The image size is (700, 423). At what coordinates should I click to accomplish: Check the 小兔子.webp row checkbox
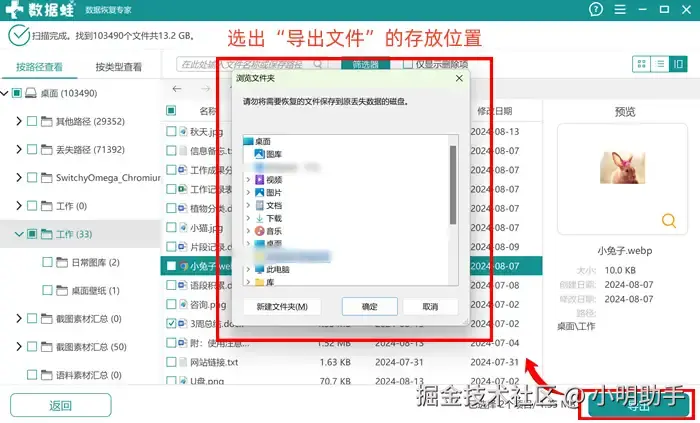[171, 266]
